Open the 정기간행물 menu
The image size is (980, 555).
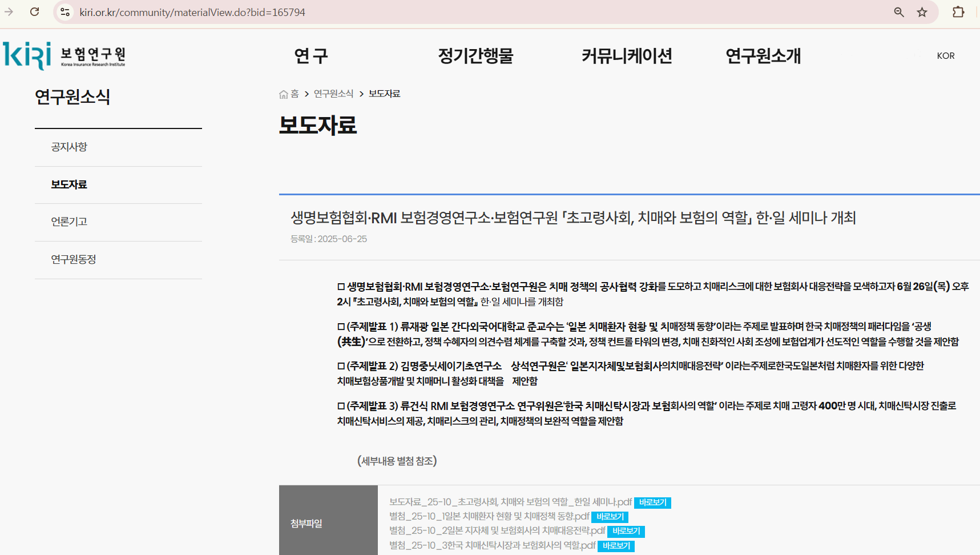tap(475, 55)
